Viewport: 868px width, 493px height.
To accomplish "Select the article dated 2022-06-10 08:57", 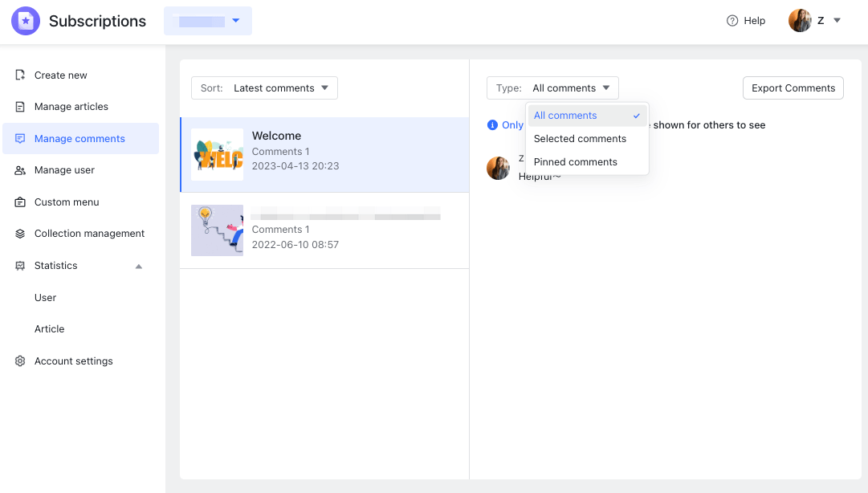I will [325, 230].
